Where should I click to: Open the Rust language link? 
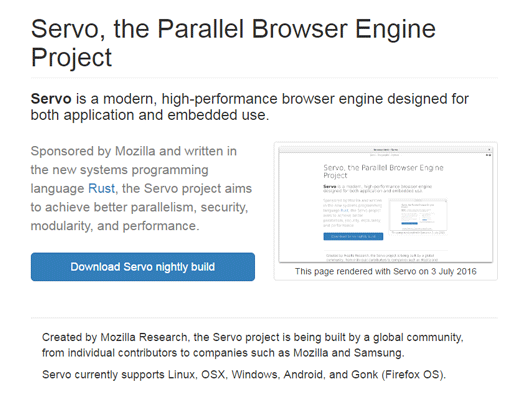point(101,188)
